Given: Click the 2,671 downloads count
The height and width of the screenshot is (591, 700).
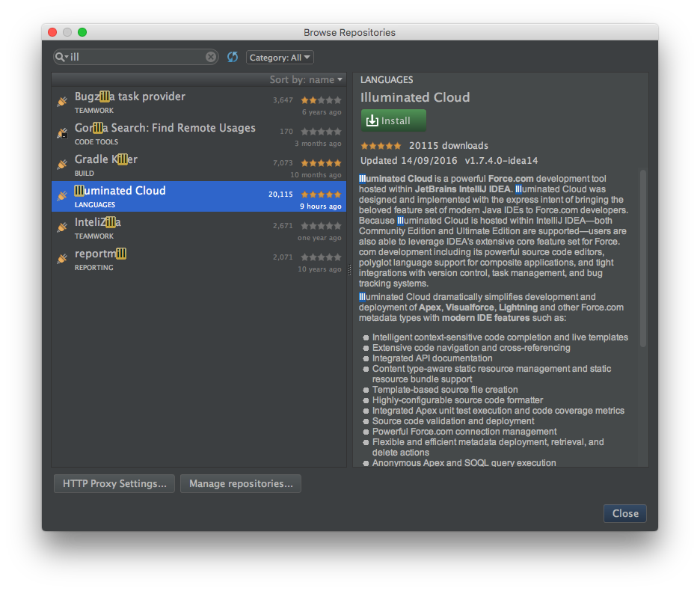Looking at the screenshot, I should [x=283, y=226].
